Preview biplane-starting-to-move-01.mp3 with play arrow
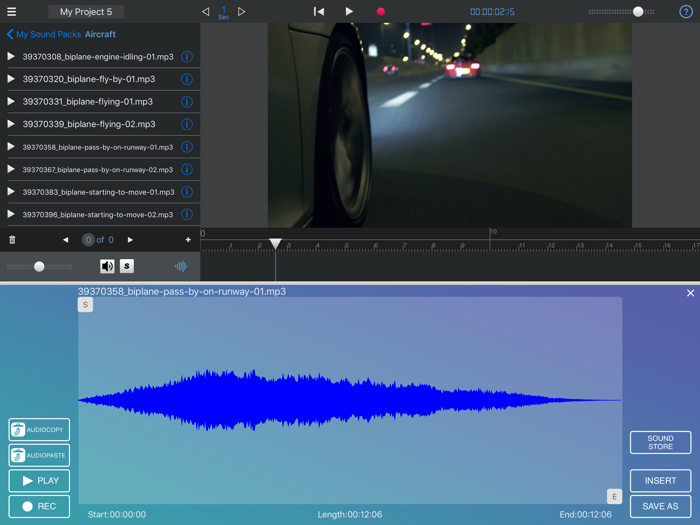 (x=11, y=192)
